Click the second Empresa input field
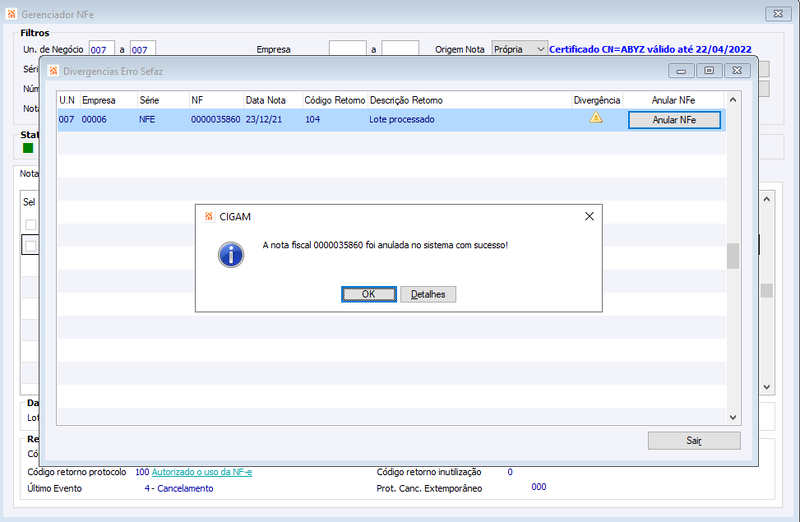The image size is (800, 522). [x=400, y=49]
